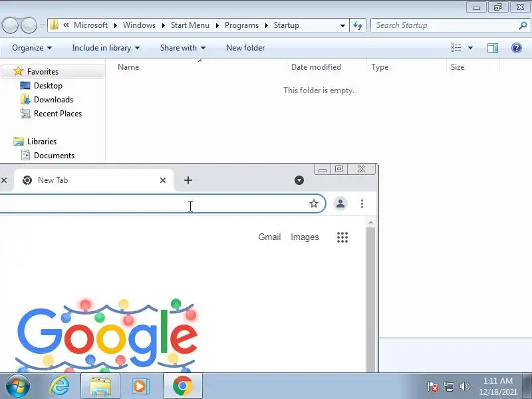Open Images link on Google page
This screenshot has width=532, height=399.
[305, 237]
